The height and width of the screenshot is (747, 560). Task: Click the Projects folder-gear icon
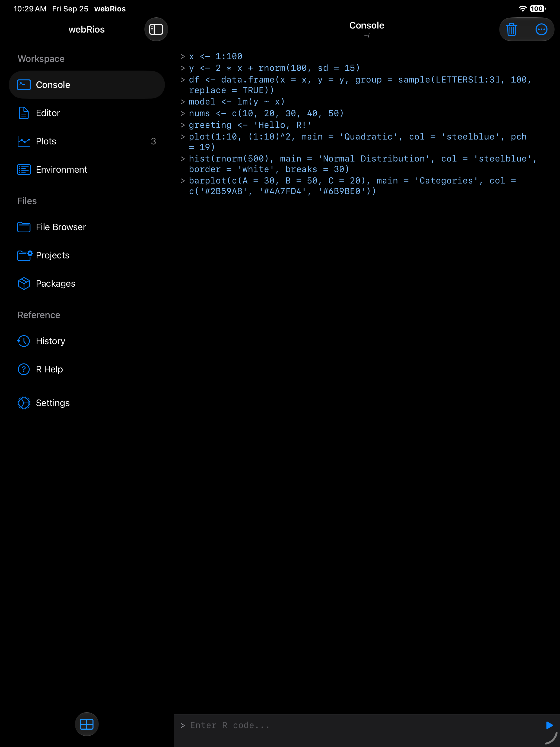[25, 255]
